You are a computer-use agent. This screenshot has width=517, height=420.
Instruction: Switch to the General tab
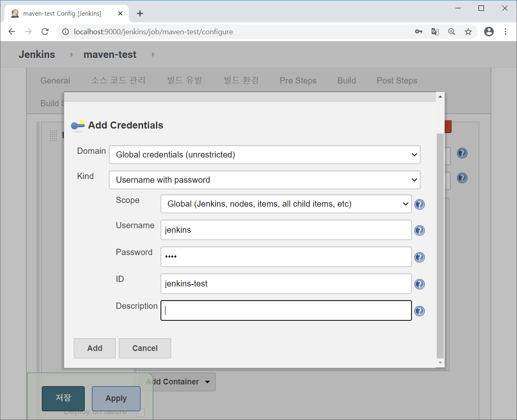point(55,81)
